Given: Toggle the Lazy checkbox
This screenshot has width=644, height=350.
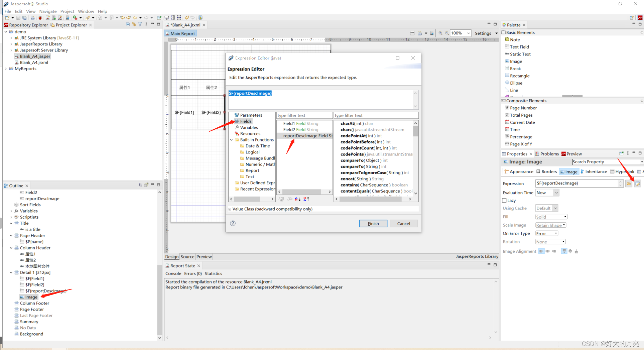Looking at the screenshot, I should [x=504, y=201].
